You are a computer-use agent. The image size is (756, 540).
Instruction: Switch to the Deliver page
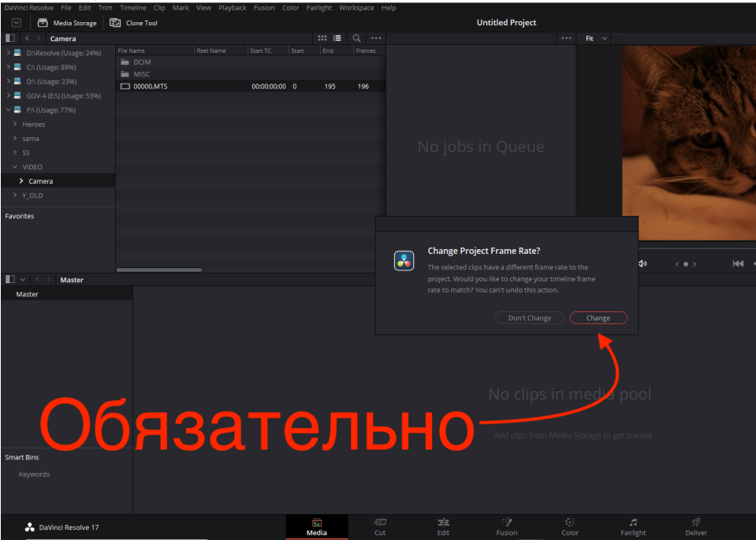coord(696,527)
